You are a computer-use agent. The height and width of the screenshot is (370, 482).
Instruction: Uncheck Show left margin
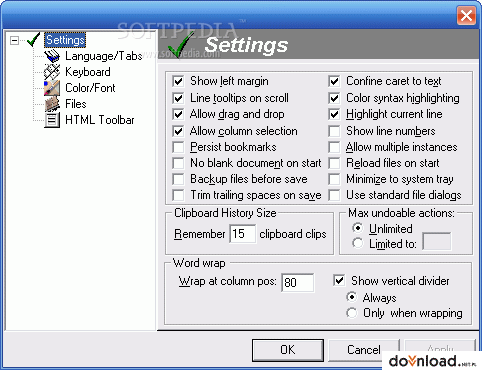pyautogui.click(x=178, y=81)
